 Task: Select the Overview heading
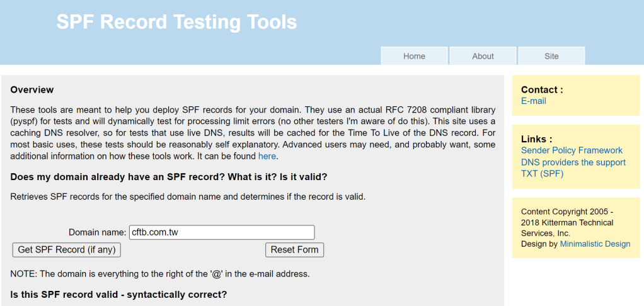coord(32,89)
